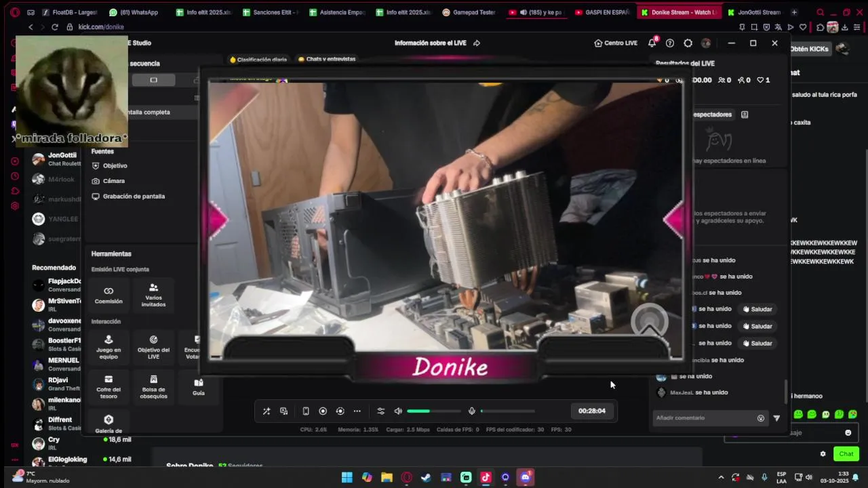Open Discord from taskbar
The height and width of the screenshot is (488, 868).
tap(526, 477)
